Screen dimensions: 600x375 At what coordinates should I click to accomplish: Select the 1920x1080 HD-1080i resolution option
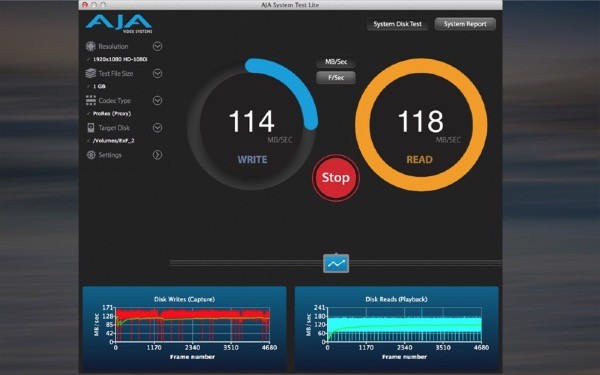click(120, 59)
